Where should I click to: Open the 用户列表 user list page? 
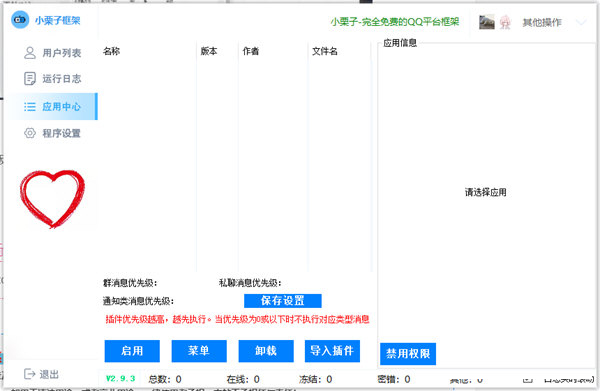click(52, 53)
